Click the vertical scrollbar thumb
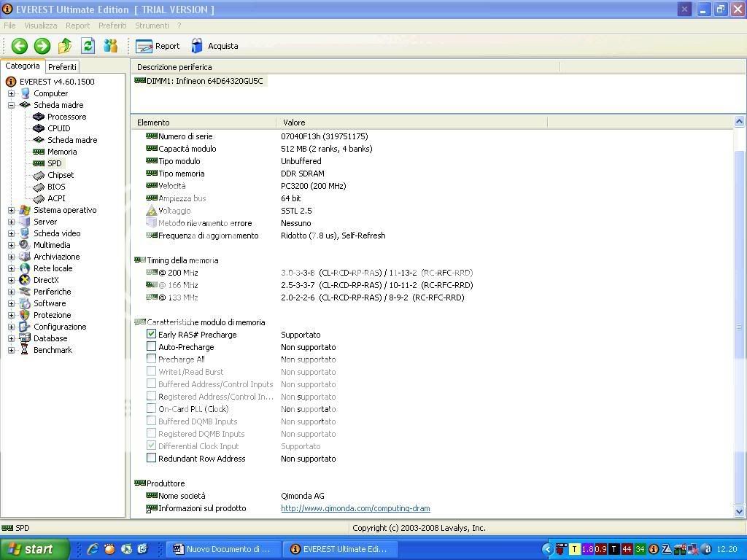 pos(739,327)
